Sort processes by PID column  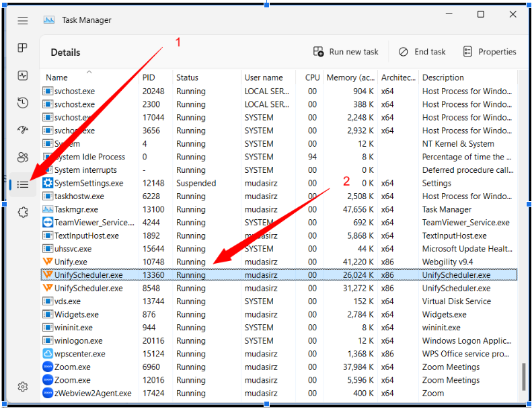pyautogui.click(x=149, y=77)
